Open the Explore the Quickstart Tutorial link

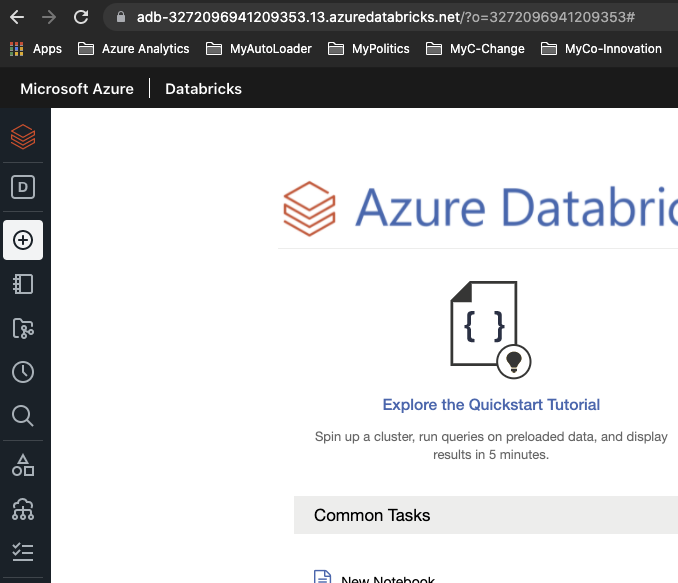[491, 405]
